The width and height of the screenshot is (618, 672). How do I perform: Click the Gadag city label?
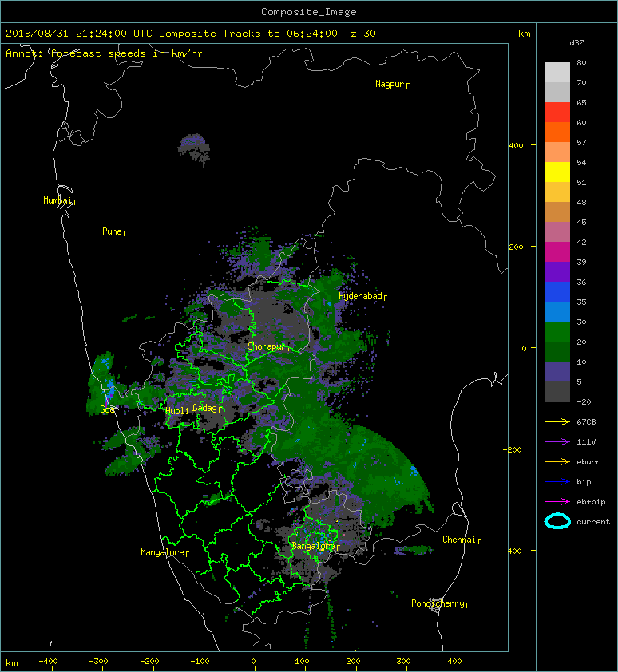[x=208, y=408]
